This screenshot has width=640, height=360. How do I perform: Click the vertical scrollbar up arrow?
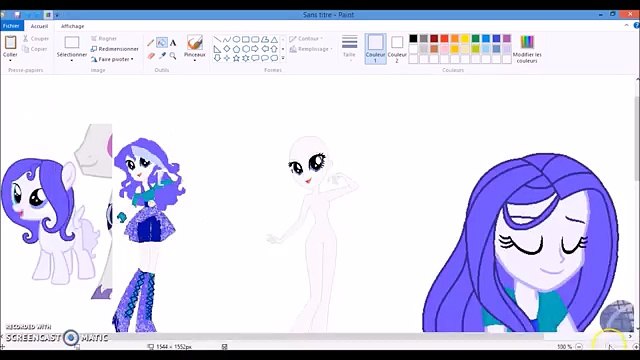pos(637,79)
